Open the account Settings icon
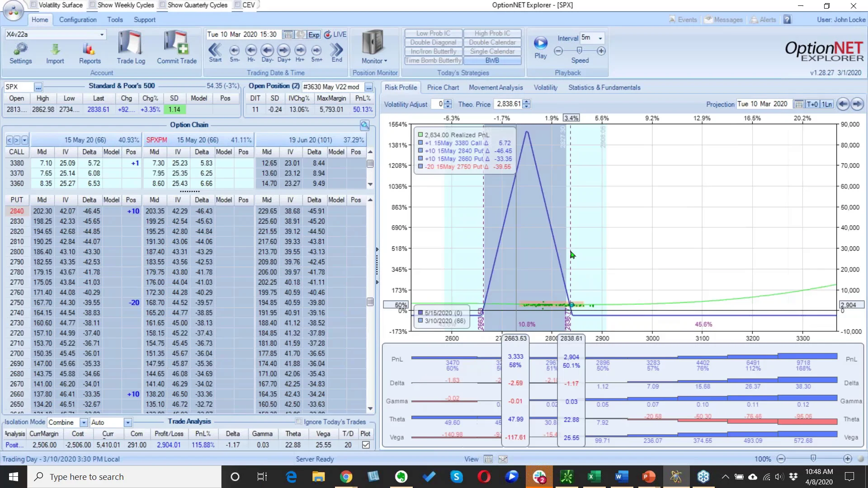 [21, 53]
